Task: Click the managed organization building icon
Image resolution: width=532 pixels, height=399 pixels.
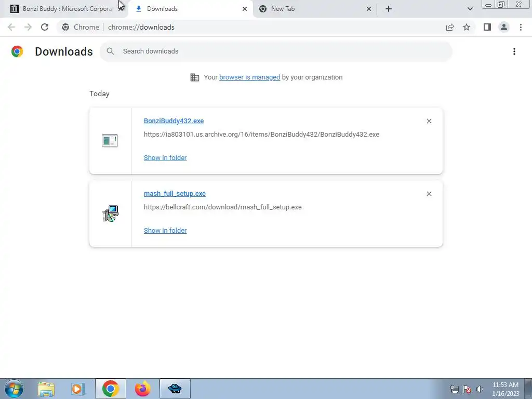Action: 195,77
